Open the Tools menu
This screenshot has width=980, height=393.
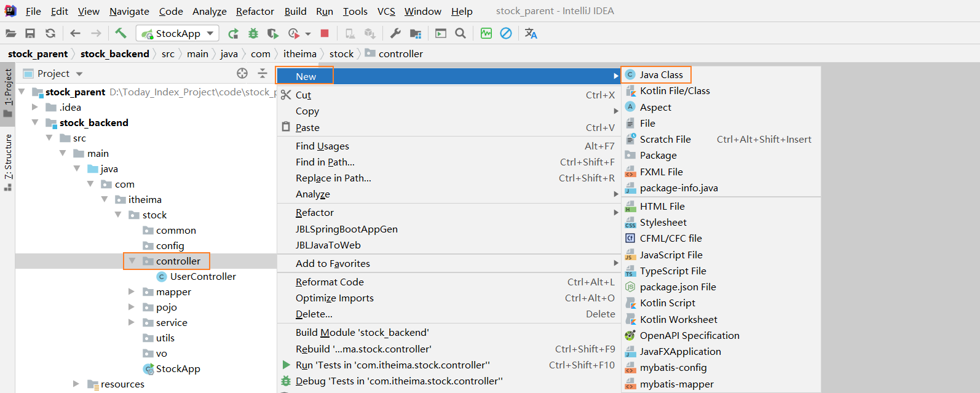click(x=355, y=11)
